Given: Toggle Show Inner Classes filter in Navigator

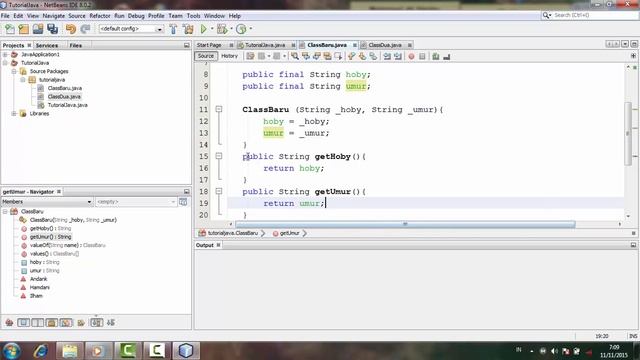Looking at the screenshot, I should tap(66, 322).
